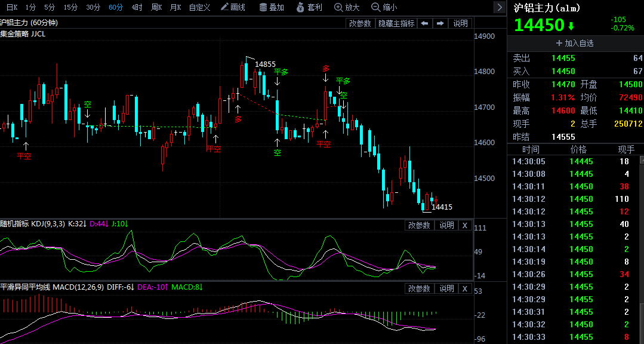Click 改参数 in the MACD panel

pyautogui.click(x=419, y=288)
